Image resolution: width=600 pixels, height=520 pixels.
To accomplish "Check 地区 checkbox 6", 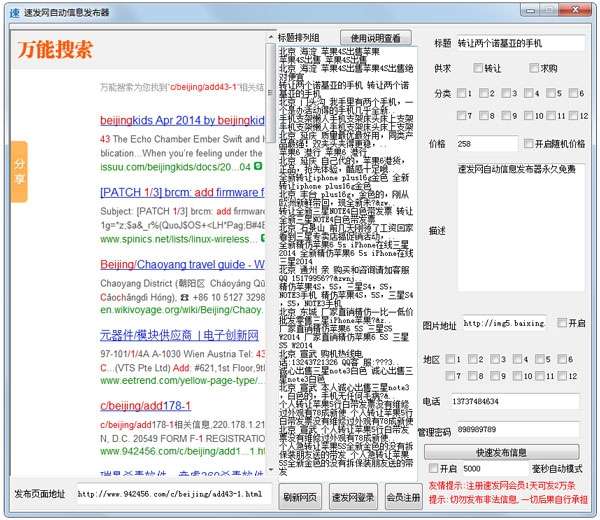I will click(562, 359).
